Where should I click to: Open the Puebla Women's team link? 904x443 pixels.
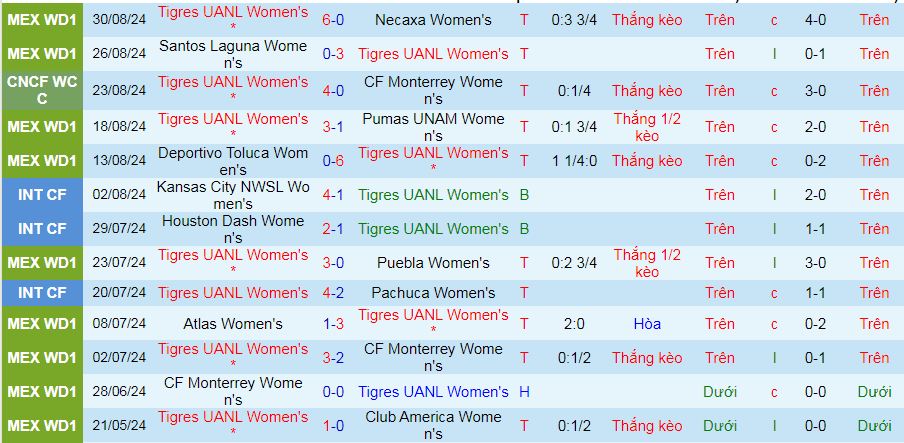(x=432, y=263)
